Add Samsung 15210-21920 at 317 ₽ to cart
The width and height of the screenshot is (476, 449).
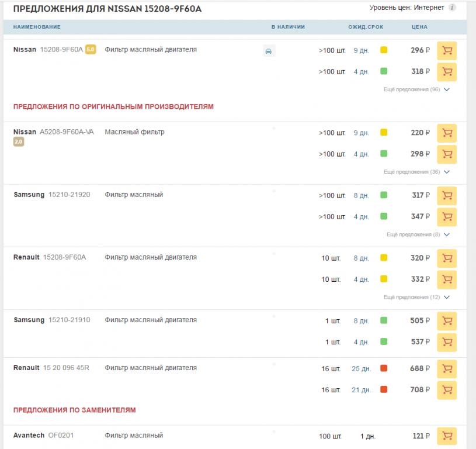(447, 196)
